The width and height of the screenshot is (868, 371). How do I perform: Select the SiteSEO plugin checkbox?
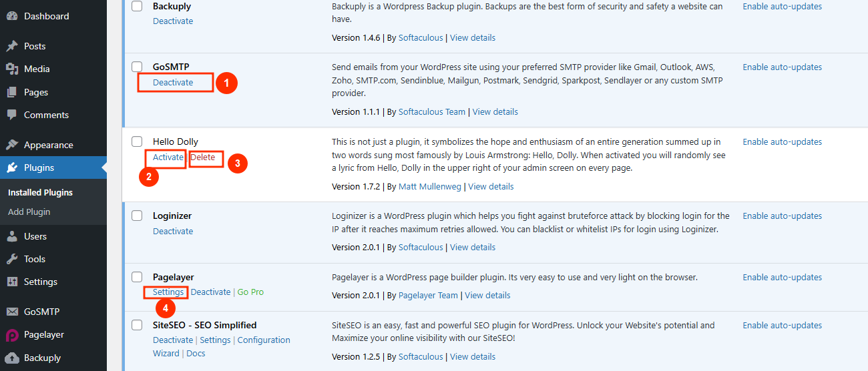click(137, 325)
